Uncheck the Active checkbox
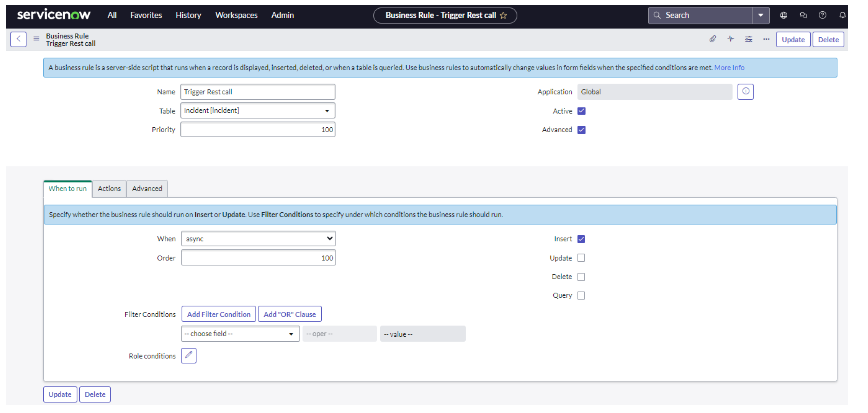The width and height of the screenshot is (868, 413). pyautogui.click(x=581, y=111)
